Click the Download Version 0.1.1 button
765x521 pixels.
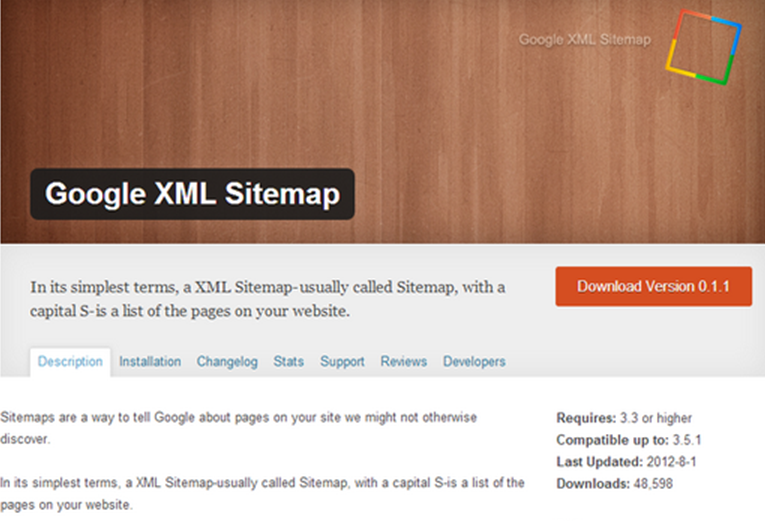[653, 286]
